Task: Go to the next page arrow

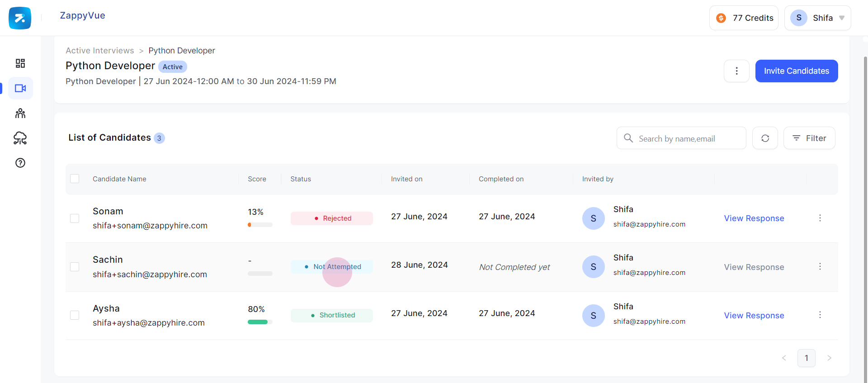Action: (x=829, y=358)
